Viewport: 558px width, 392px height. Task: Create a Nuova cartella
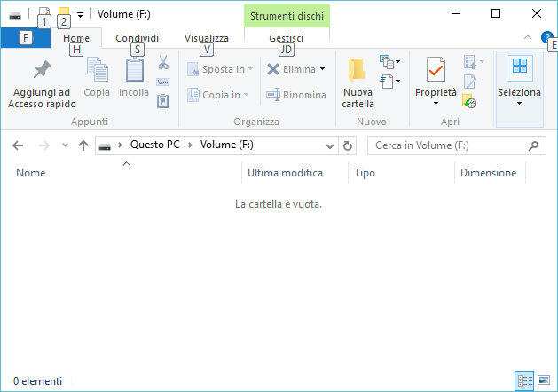click(358, 82)
